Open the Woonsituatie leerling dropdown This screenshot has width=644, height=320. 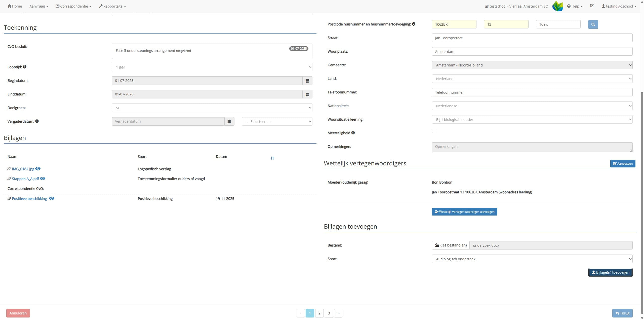click(x=532, y=119)
